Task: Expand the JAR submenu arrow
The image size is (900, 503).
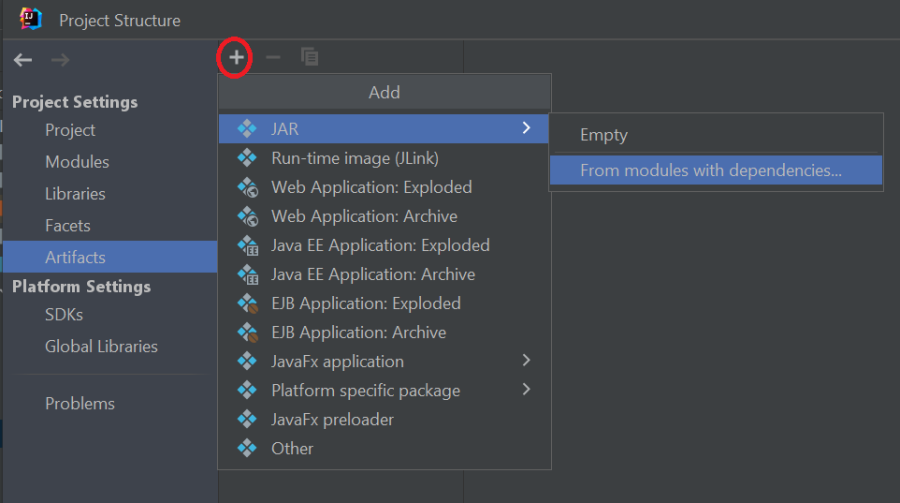Action: point(526,128)
